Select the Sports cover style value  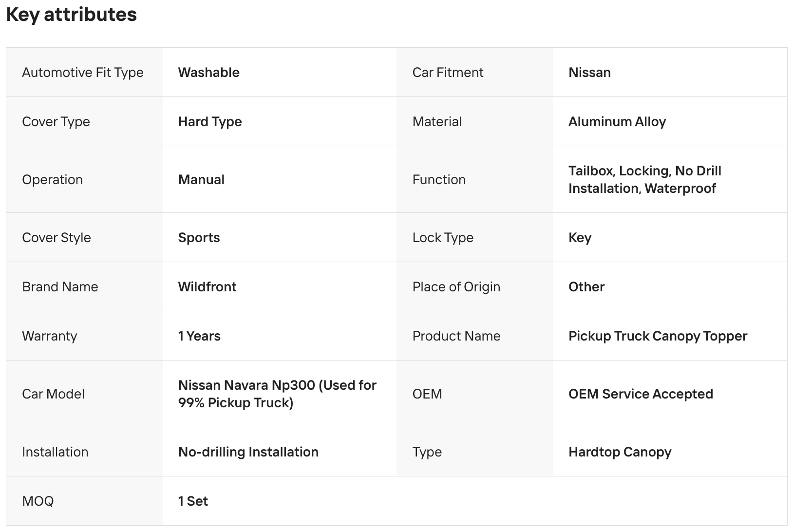coord(199,238)
